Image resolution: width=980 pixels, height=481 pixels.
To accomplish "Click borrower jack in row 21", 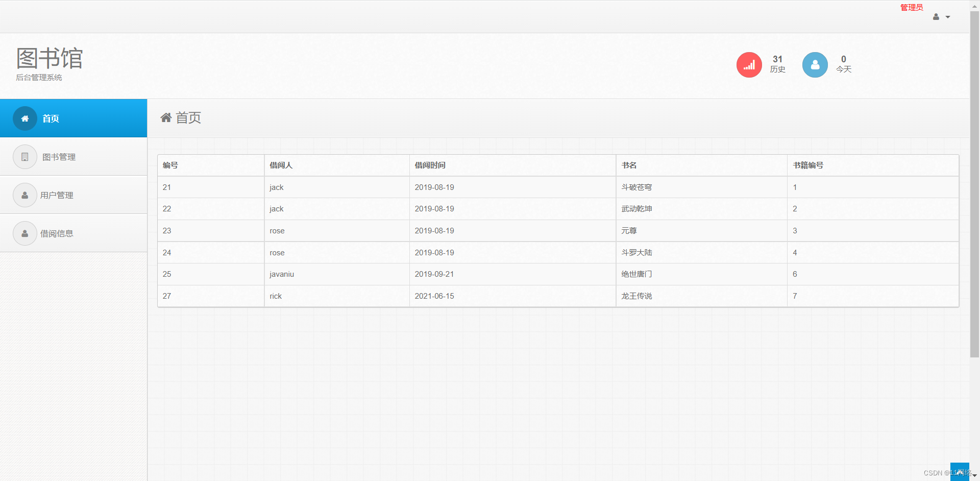I will [277, 187].
